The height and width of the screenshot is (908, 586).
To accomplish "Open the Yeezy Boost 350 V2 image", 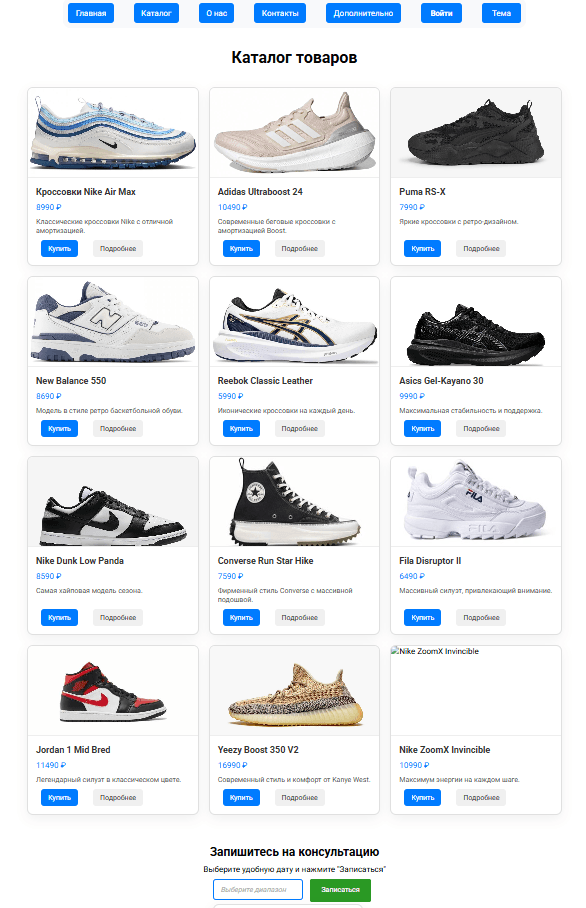I will click(x=294, y=691).
